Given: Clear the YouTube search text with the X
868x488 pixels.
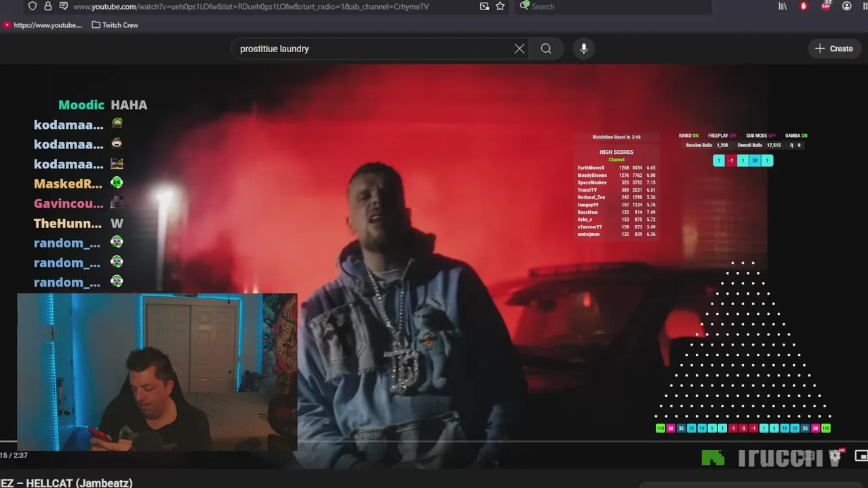Looking at the screenshot, I should point(519,49).
